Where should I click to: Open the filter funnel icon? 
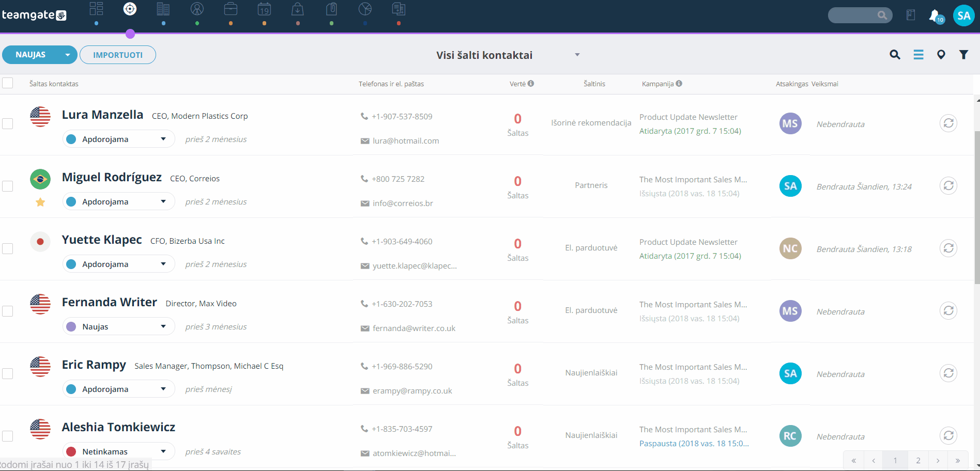pos(963,55)
